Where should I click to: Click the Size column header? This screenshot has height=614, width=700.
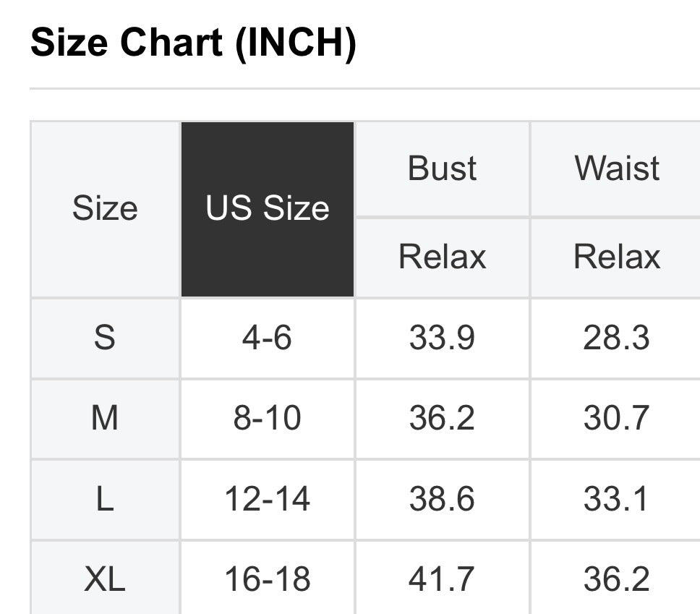(x=105, y=209)
